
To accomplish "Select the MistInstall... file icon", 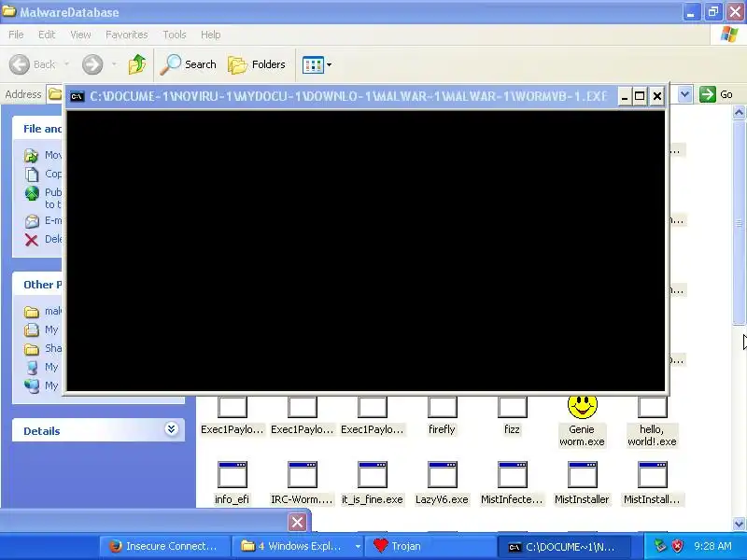I will (x=652, y=474).
